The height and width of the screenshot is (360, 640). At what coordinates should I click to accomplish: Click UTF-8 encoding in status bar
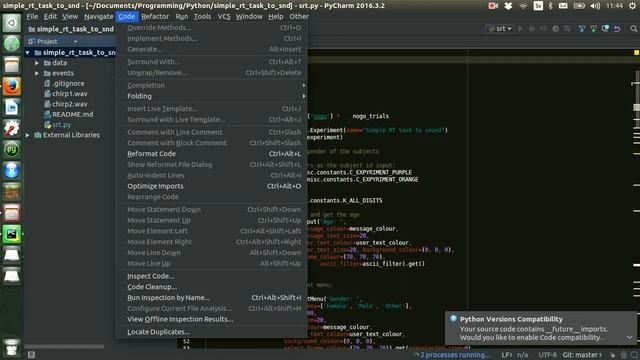(x=547, y=355)
